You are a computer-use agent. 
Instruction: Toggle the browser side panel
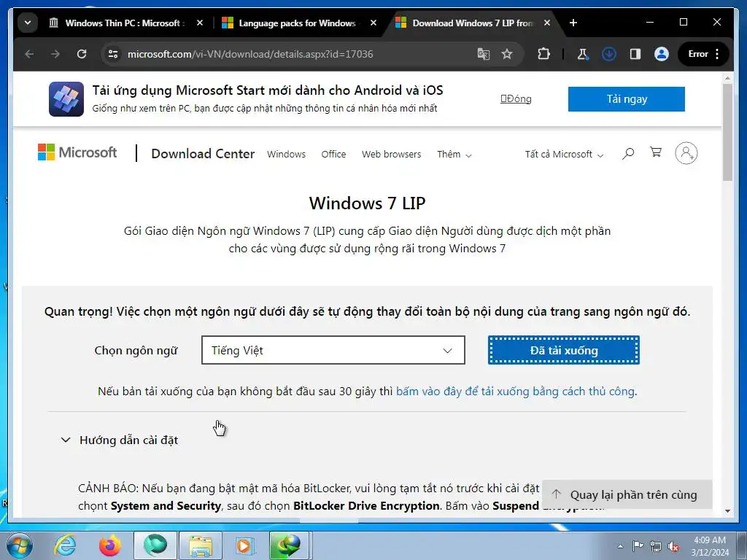tap(635, 54)
